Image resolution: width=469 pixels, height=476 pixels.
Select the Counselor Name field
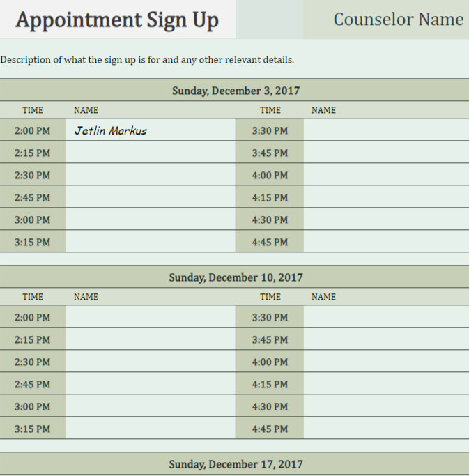point(398,20)
